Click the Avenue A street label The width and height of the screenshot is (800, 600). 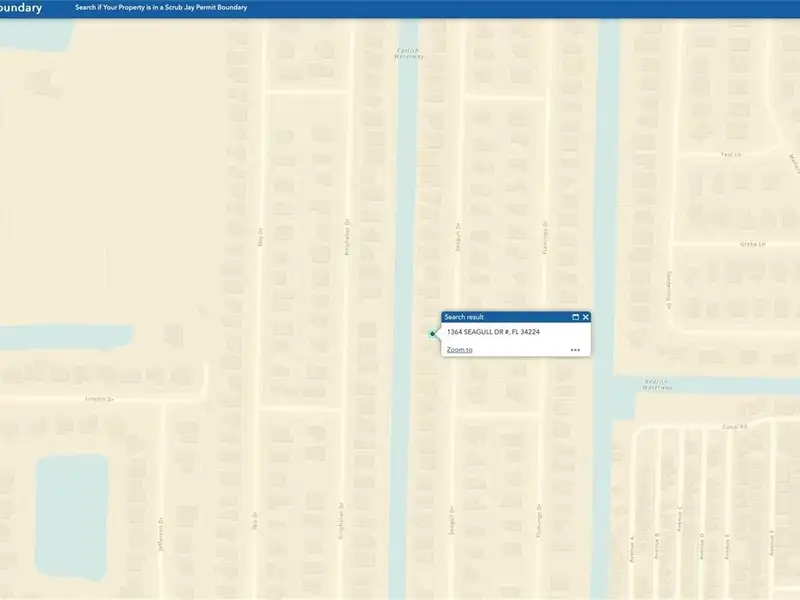(632, 548)
